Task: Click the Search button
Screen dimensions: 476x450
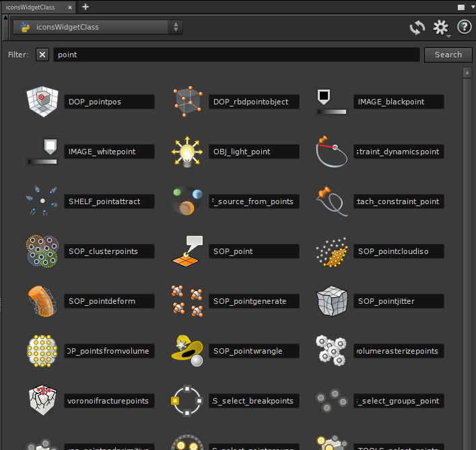Action: click(448, 55)
